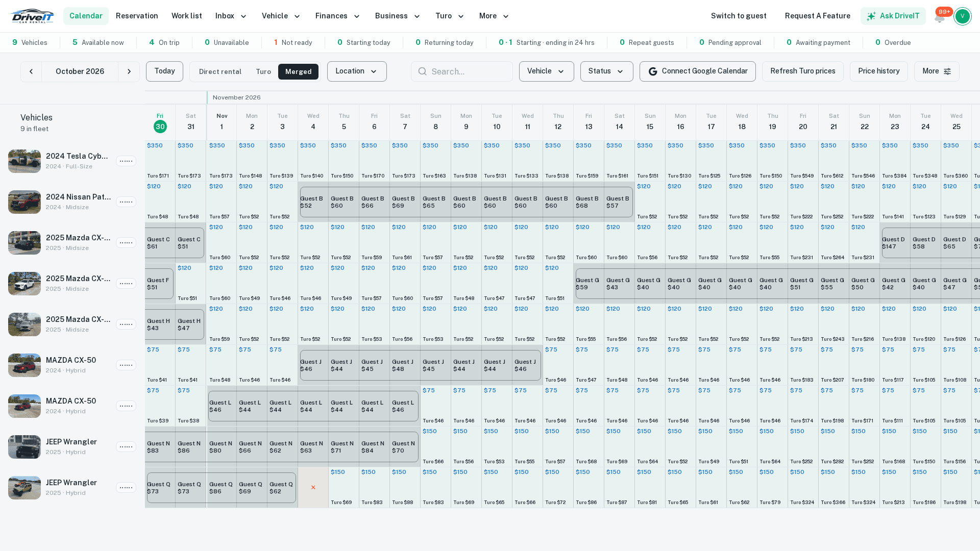
Task: Open options dots for 2024 Tesla Cybertruck
Action: coord(126,161)
